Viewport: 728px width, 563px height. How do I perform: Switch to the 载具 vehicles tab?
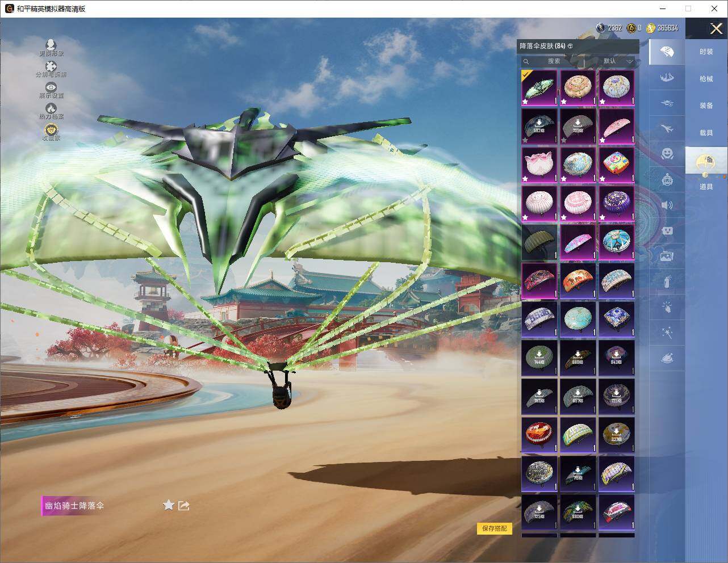tap(706, 133)
